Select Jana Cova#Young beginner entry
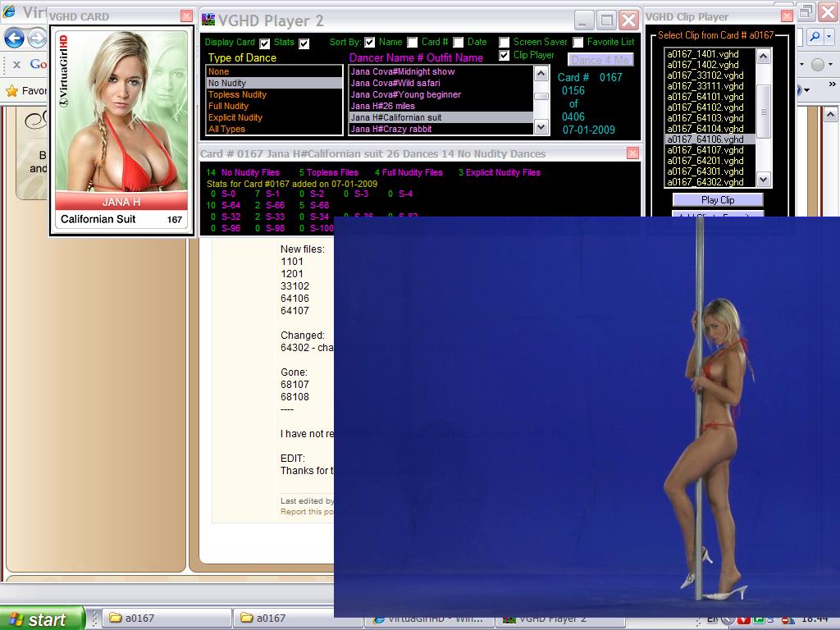The height and width of the screenshot is (630, 840). pyautogui.click(x=441, y=94)
